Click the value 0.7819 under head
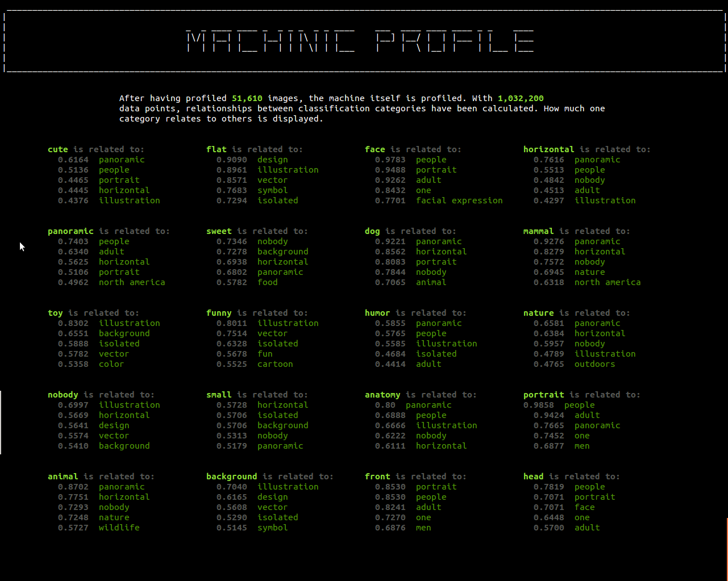This screenshot has width=728, height=581. coord(549,487)
